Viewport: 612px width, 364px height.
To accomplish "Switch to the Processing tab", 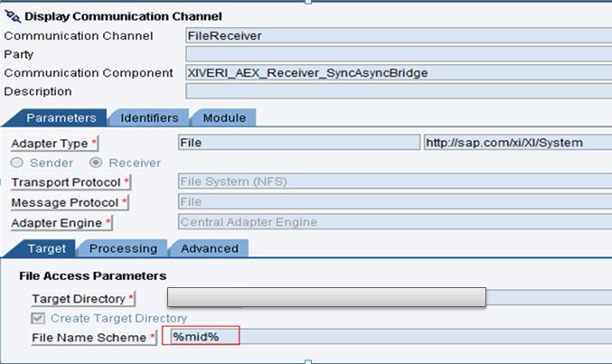I will tap(123, 248).
